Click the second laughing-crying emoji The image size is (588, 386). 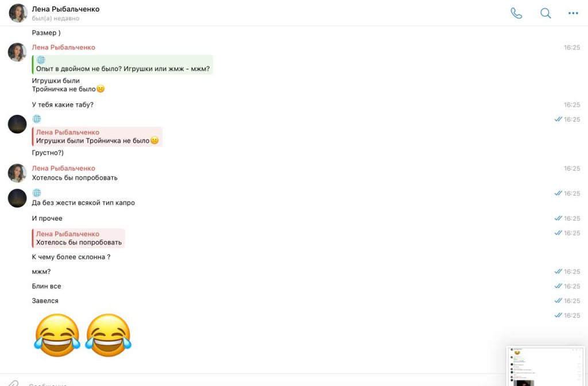(109, 335)
